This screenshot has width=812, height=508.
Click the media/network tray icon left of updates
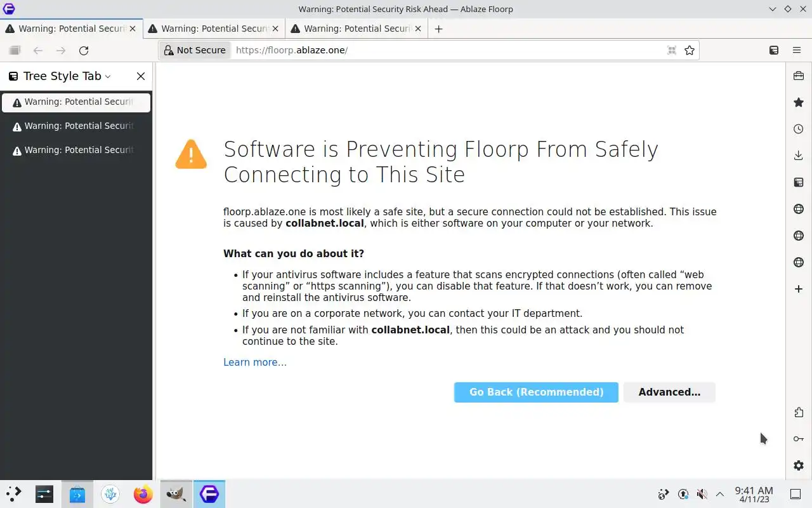[x=664, y=494]
